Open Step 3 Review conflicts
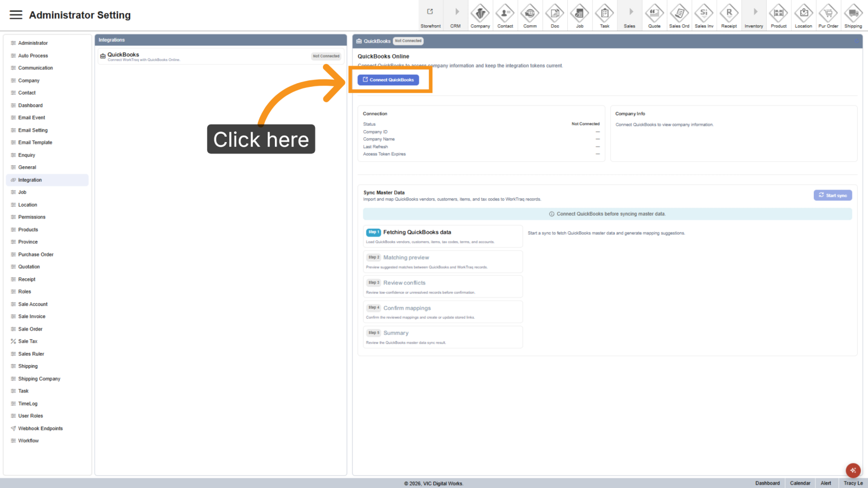868x488 pixels. pyautogui.click(x=443, y=287)
